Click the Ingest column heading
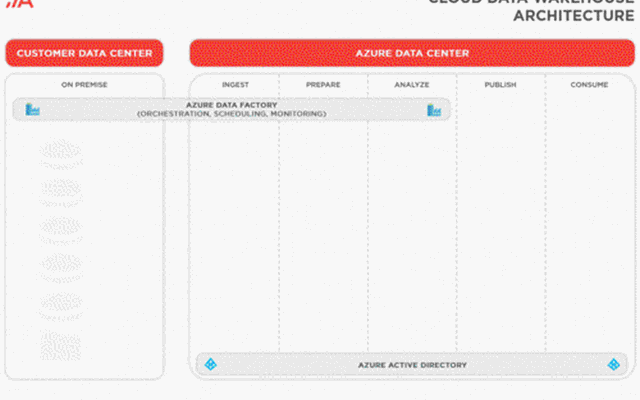Screen dimensions: 640x400 pyautogui.click(x=235, y=84)
